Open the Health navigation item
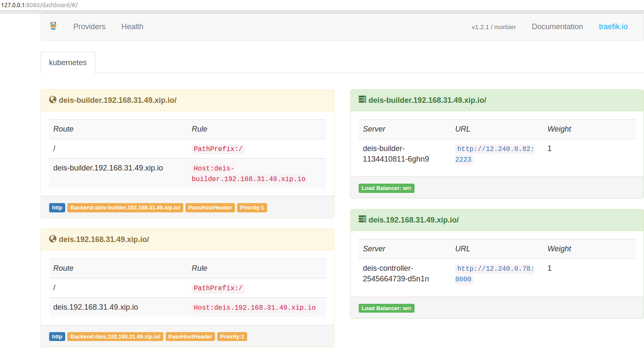 pyautogui.click(x=132, y=27)
